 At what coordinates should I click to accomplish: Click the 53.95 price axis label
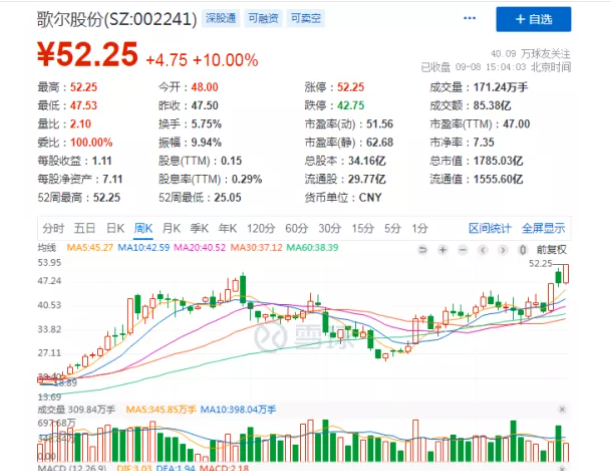click(49, 263)
